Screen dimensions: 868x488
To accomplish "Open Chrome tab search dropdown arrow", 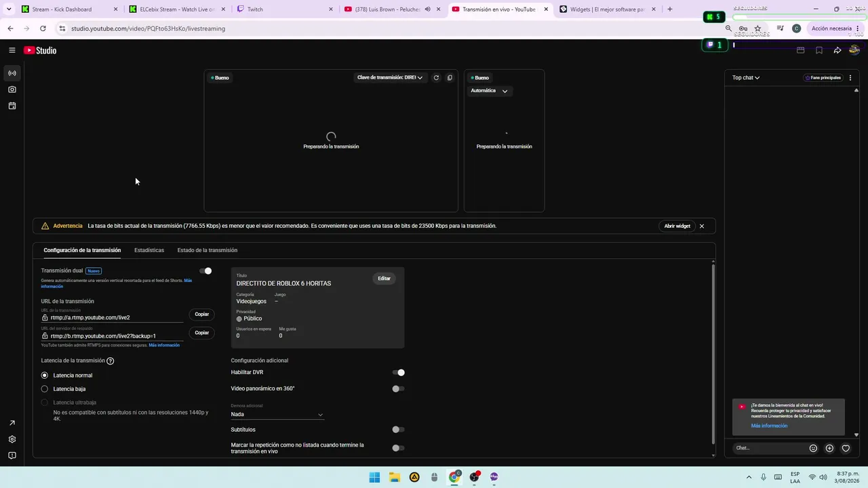I will pos(9,9).
